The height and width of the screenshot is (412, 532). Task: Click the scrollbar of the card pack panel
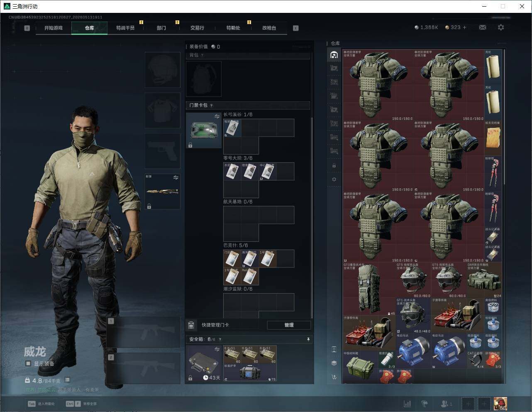tap(312, 218)
